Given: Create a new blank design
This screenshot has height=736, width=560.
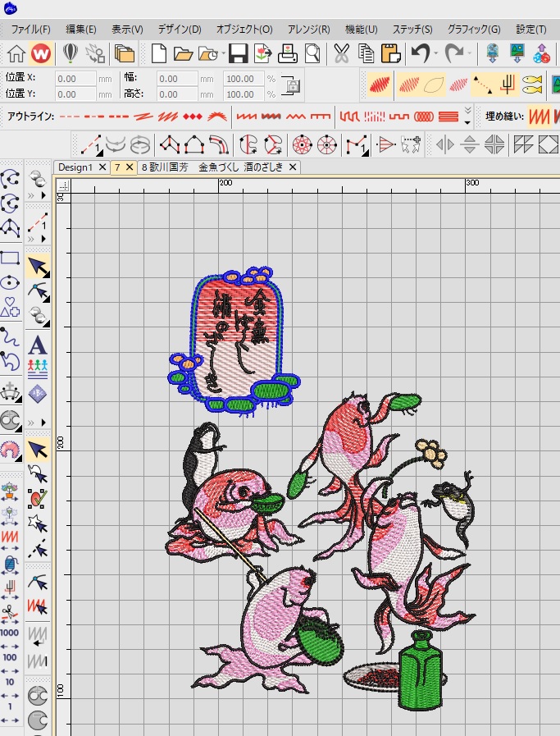Looking at the screenshot, I should pos(159,53).
